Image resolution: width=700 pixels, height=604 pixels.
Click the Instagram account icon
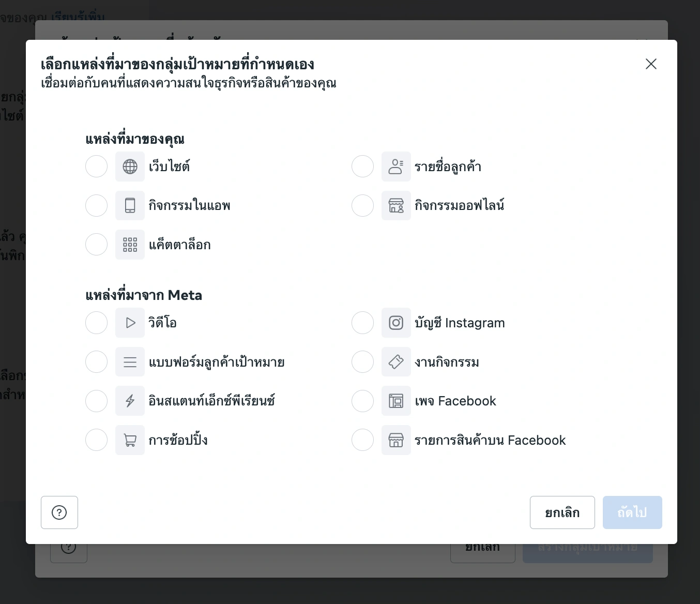tap(396, 323)
